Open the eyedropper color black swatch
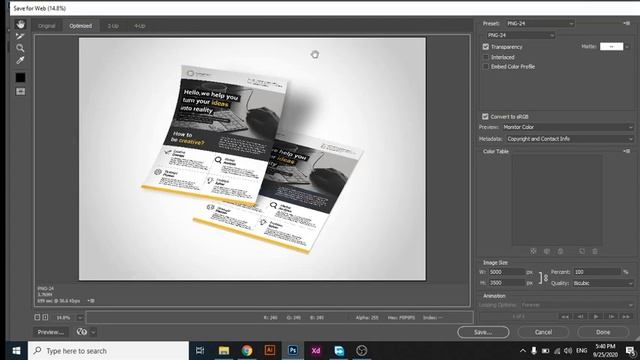640x360 pixels. pyautogui.click(x=20, y=78)
